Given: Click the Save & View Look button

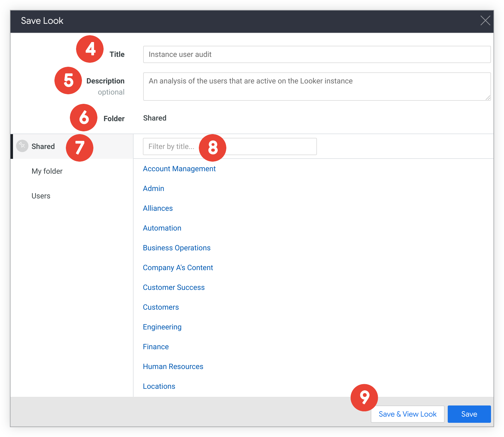Looking at the screenshot, I should pos(407,414).
